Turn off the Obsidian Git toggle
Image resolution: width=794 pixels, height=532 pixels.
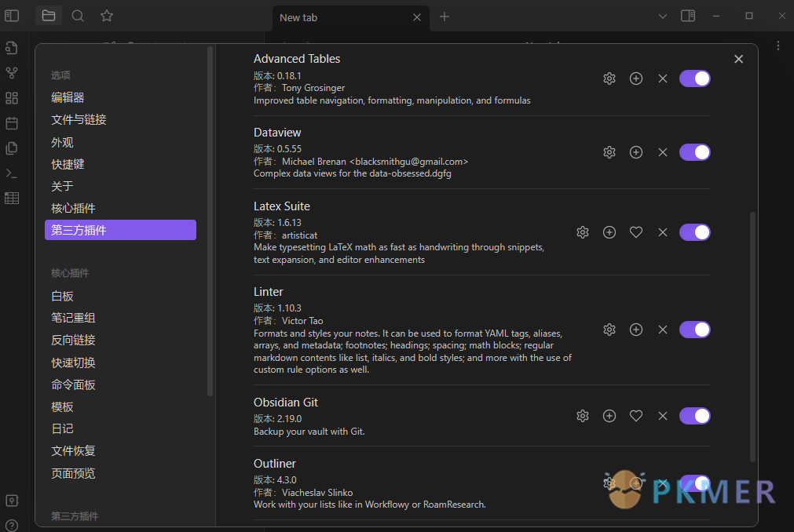point(695,416)
